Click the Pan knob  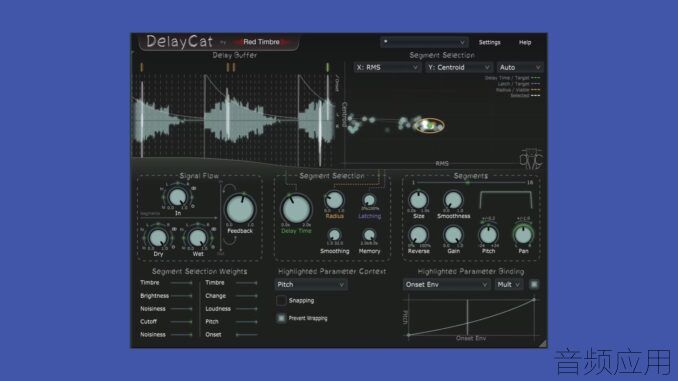(x=523, y=235)
